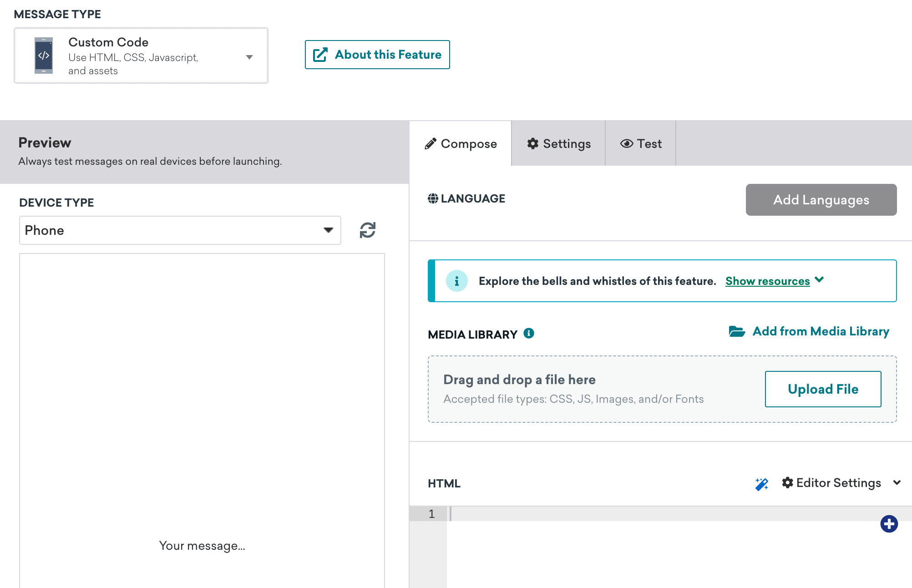Switch to the Settings tab

pyautogui.click(x=558, y=144)
